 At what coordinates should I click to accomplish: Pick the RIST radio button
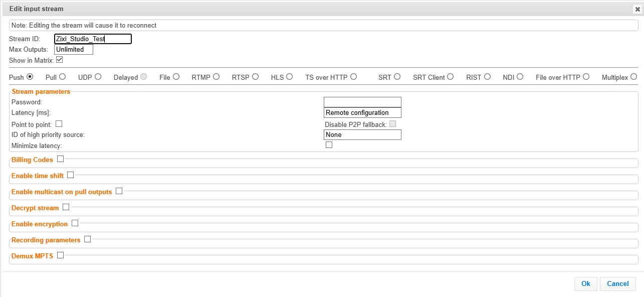[x=487, y=77]
